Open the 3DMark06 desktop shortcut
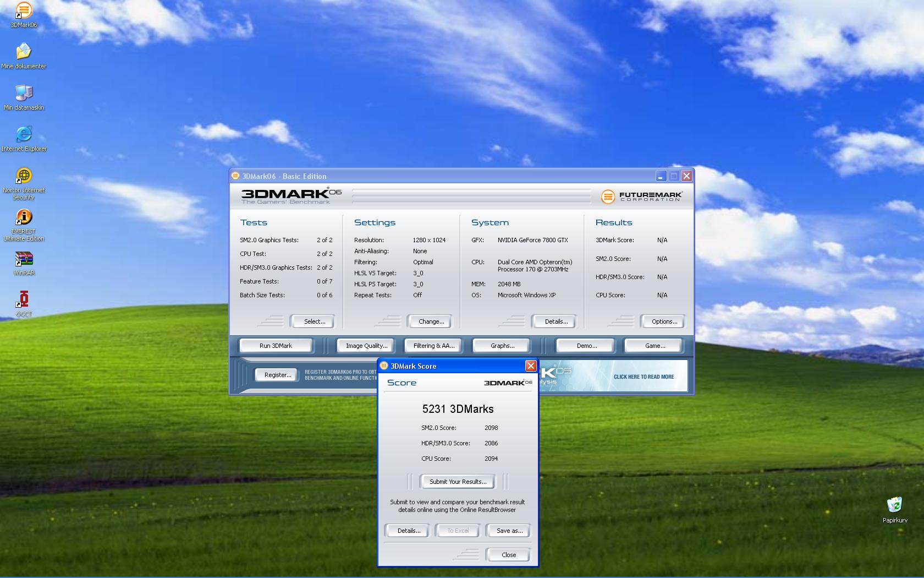Screen dimensions: 924x578 [24, 15]
